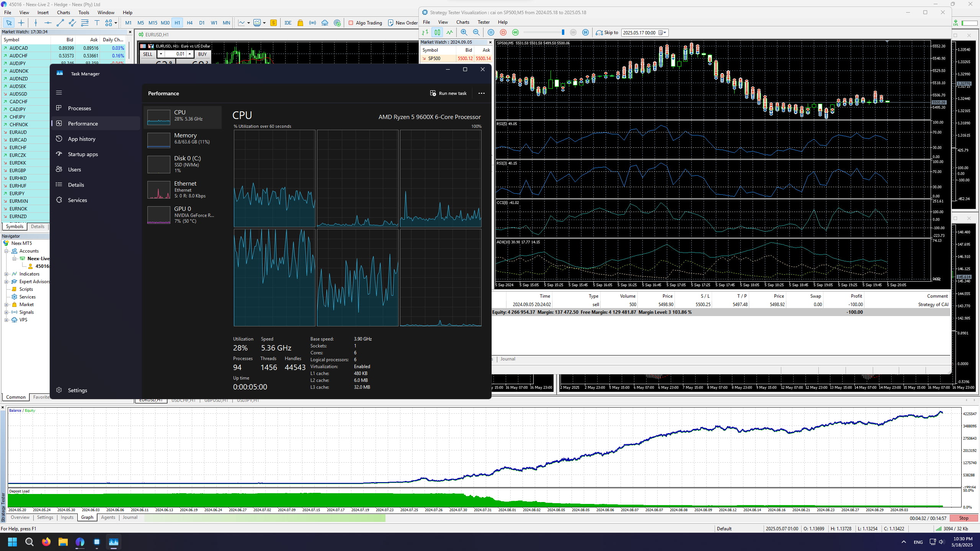Click the Stop button in Strategy Tester
The width and height of the screenshot is (980, 551).
(964, 518)
